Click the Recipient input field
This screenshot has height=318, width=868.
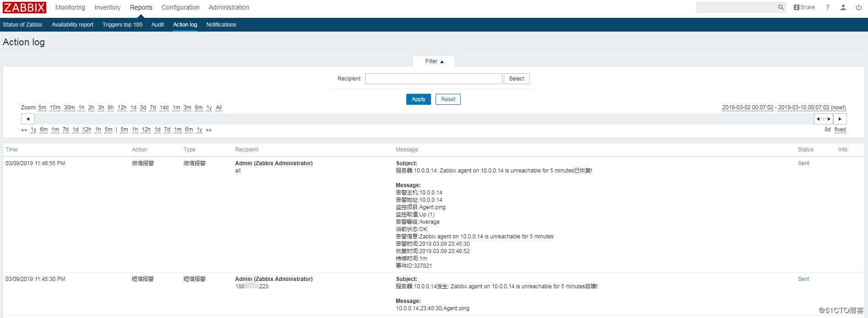434,79
